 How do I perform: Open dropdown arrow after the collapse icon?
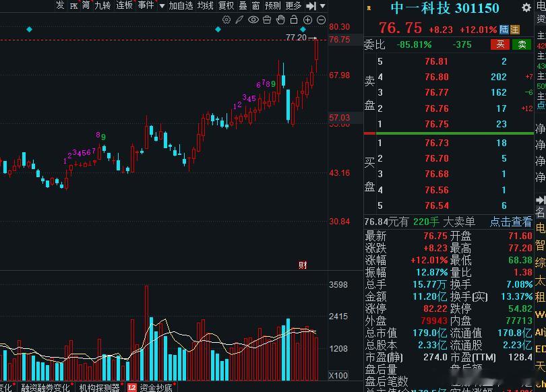323,6
